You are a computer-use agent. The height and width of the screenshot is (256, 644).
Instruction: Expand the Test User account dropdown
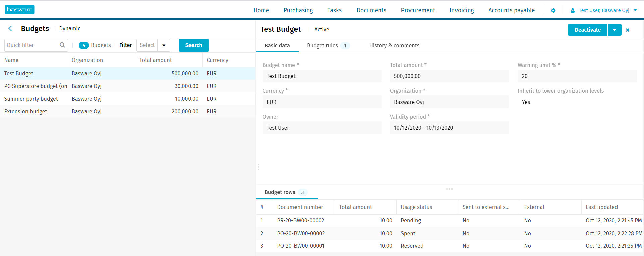(x=635, y=10)
